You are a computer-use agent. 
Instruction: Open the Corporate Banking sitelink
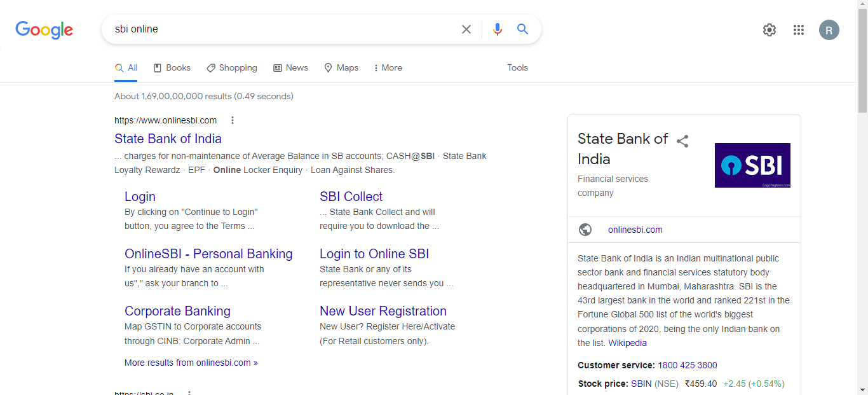177,311
